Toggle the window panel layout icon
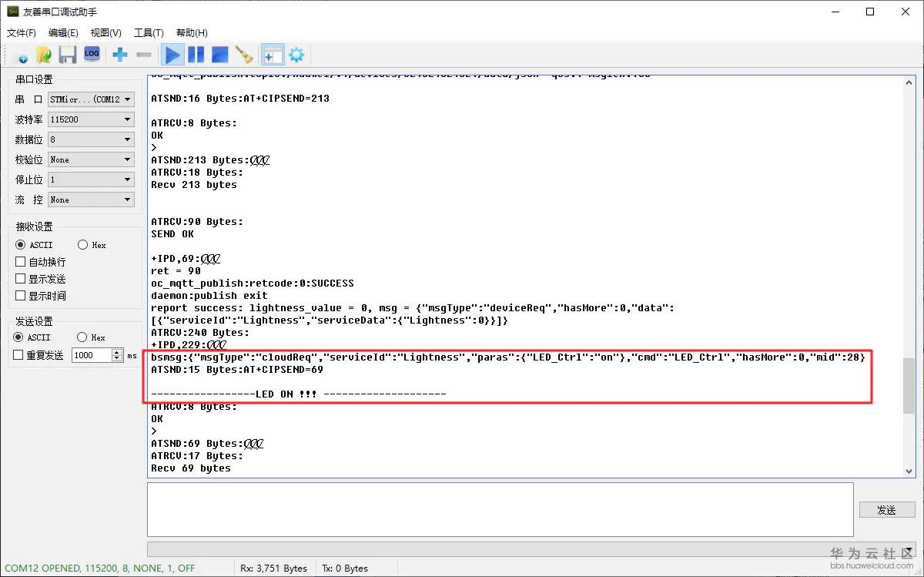 pyautogui.click(x=273, y=55)
